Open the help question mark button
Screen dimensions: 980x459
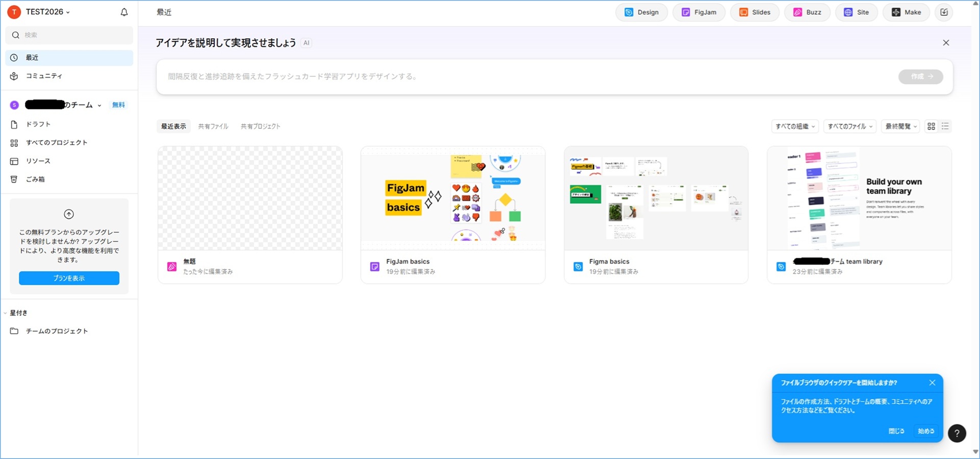click(x=957, y=433)
